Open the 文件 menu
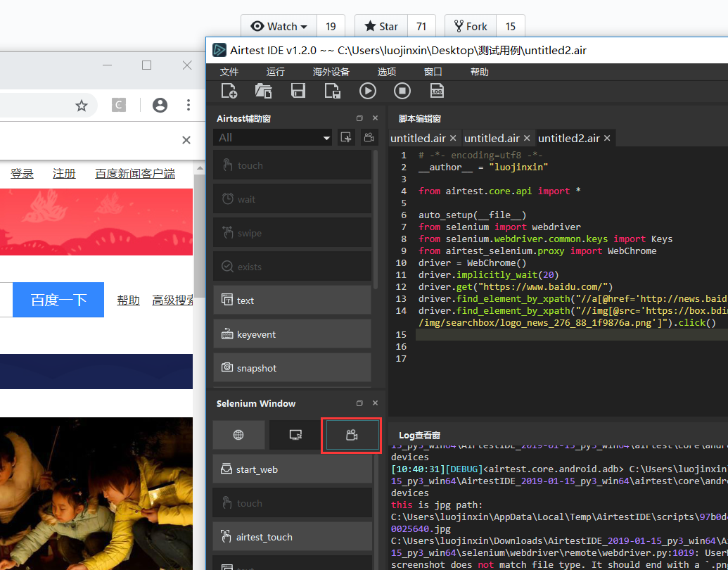 [229, 72]
